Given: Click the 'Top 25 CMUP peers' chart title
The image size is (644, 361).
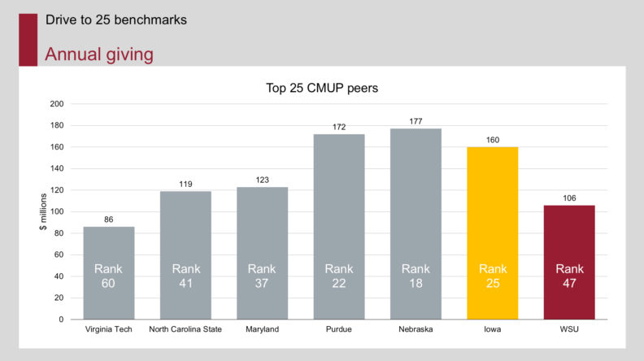Looking at the screenshot, I should (322, 88).
